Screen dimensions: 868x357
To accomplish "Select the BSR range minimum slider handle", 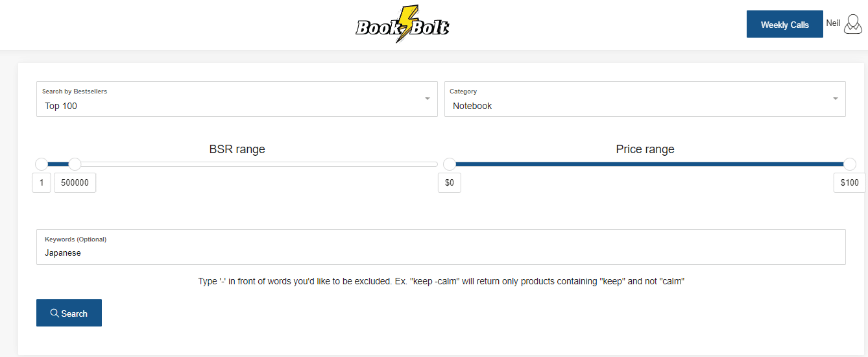I will click(42, 164).
